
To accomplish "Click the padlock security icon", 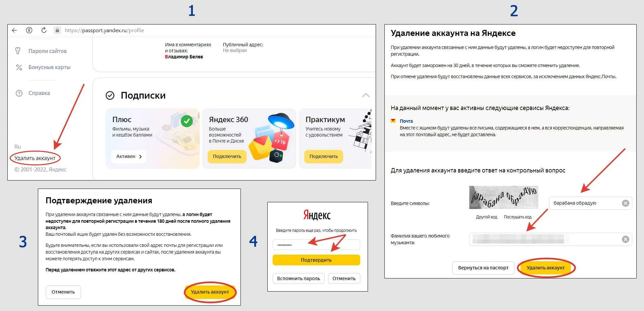I will point(57,30).
